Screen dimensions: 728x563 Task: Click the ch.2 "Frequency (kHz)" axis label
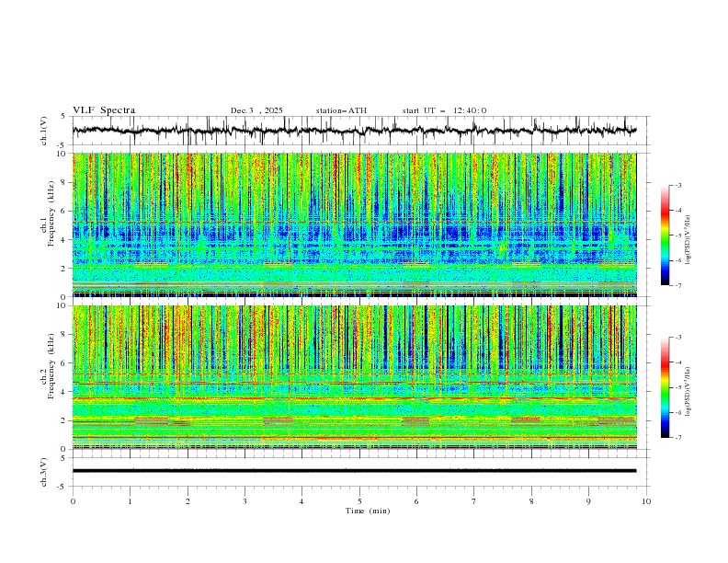click(51, 366)
